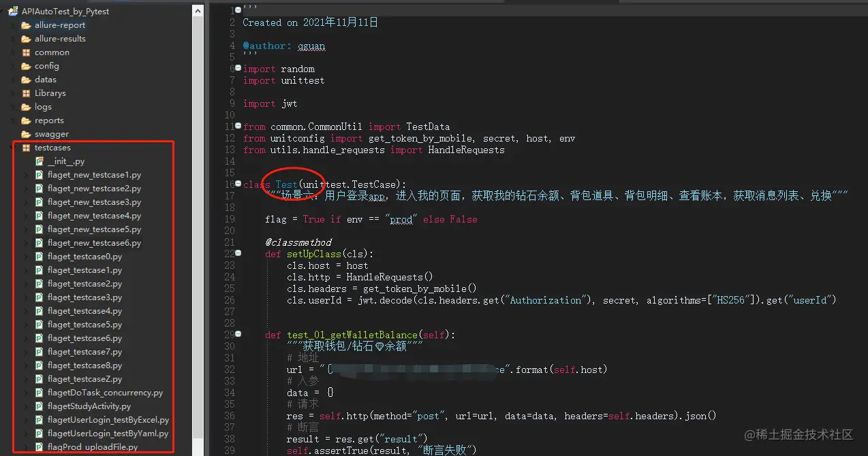
Task: Click 'import unittest' on line 7
Action: [283, 80]
